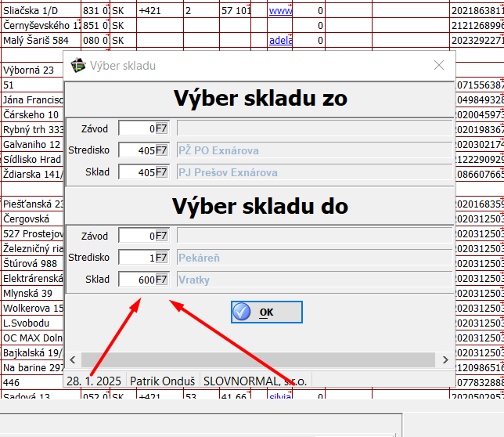The image size is (504, 437).
Task: Click the blue checkmark icon on OK button
Action: pos(243,312)
